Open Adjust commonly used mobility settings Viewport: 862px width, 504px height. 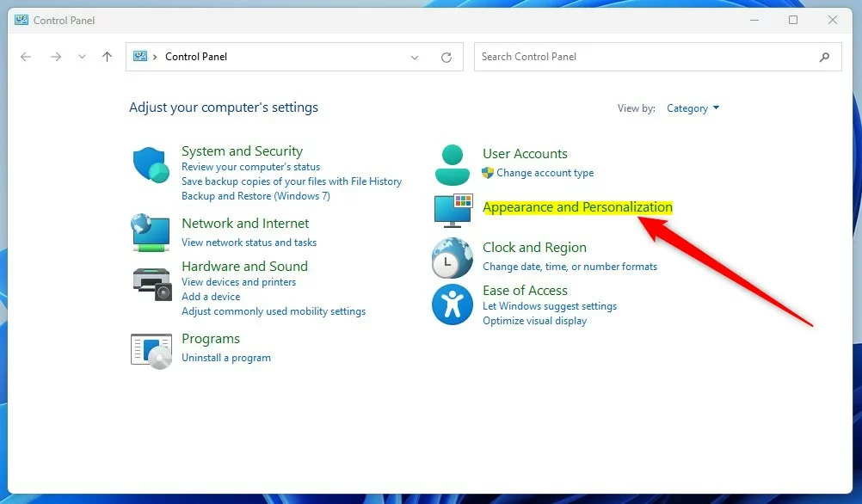click(x=274, y=311)
